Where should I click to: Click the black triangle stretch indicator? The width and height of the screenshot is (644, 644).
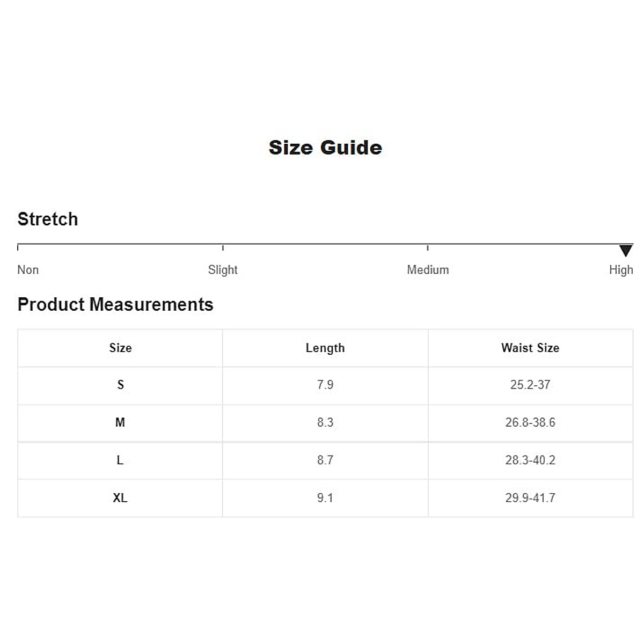click(626, 251)
